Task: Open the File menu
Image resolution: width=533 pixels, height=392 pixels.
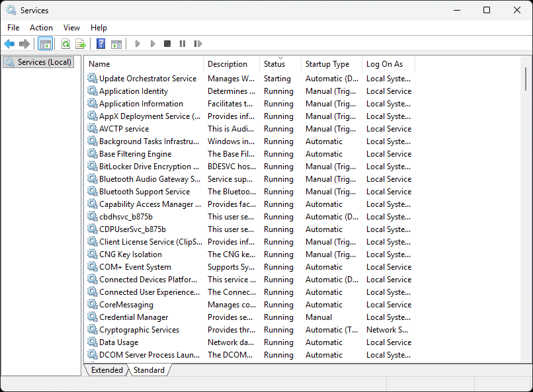Action: 13,28
